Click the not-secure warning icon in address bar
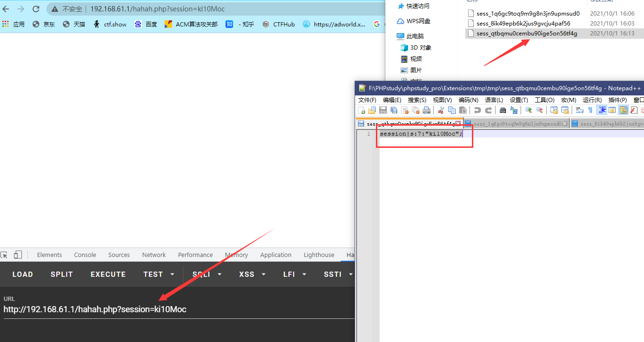 (x=55, y=9)
